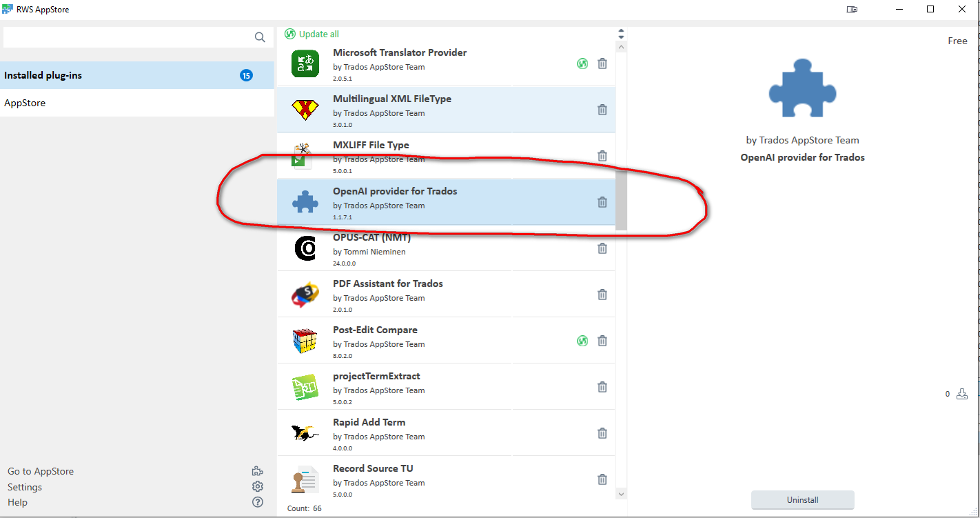Expand downward using the bottom scroll chevron
Image resolution: width=980 pixels, height=518 pixels.
tap(621, 494)
